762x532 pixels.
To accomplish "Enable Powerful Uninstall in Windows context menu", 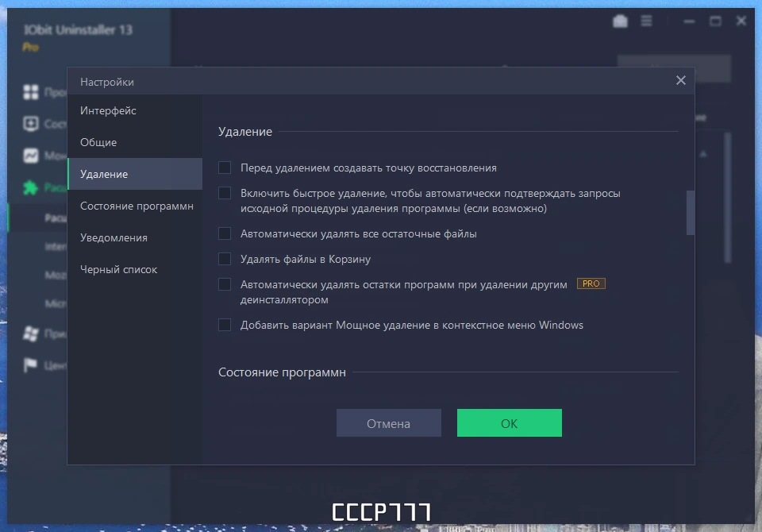I will pos(225,324).
